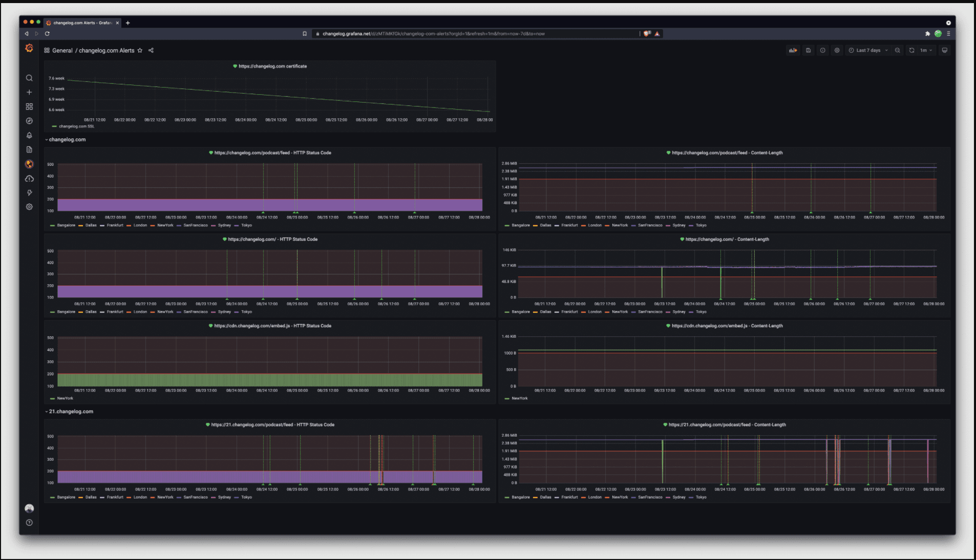The image size is (976, 560).
Task: Open the browser extensions puzzle icon
Action: [x=927, y=34]
